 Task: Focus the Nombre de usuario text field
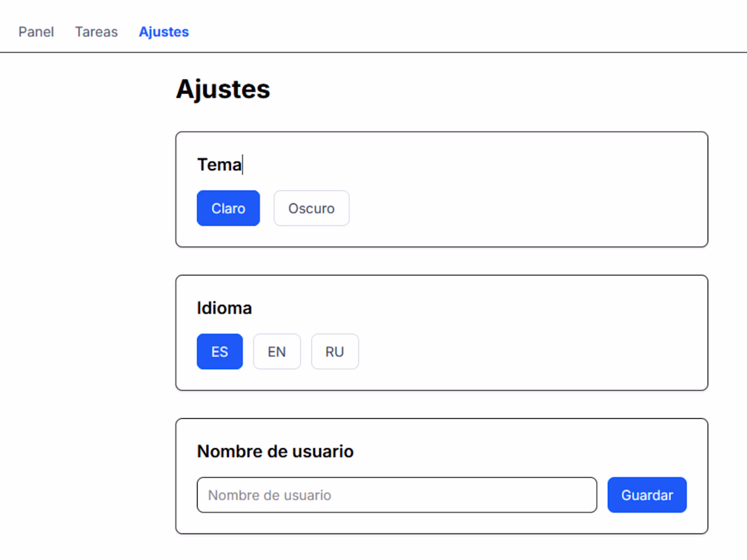click(397, 495)
